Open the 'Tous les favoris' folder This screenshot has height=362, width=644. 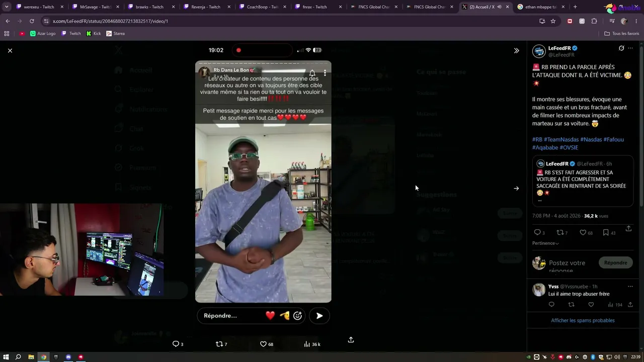tap(622, 34)
